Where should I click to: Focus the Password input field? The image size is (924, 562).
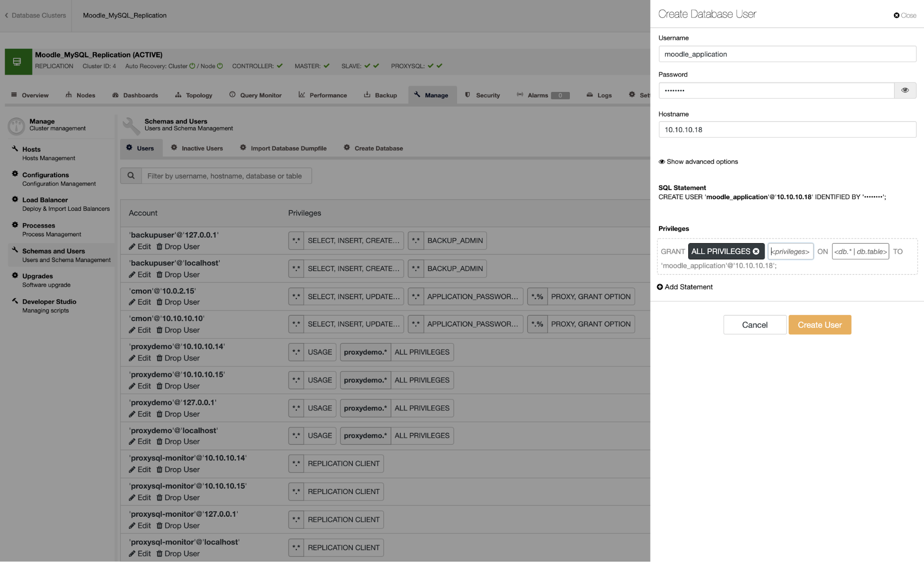coord(776,90)
